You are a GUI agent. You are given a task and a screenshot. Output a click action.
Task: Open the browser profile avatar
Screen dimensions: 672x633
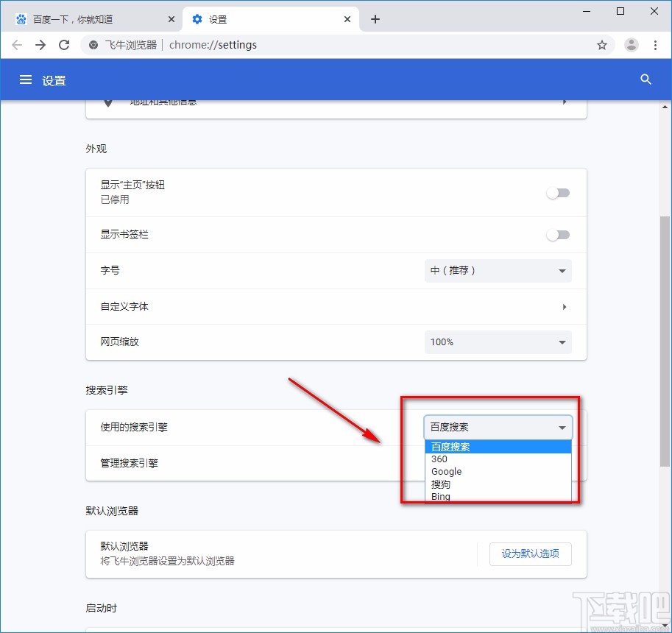pyautogui.click(x=631, y=45)
